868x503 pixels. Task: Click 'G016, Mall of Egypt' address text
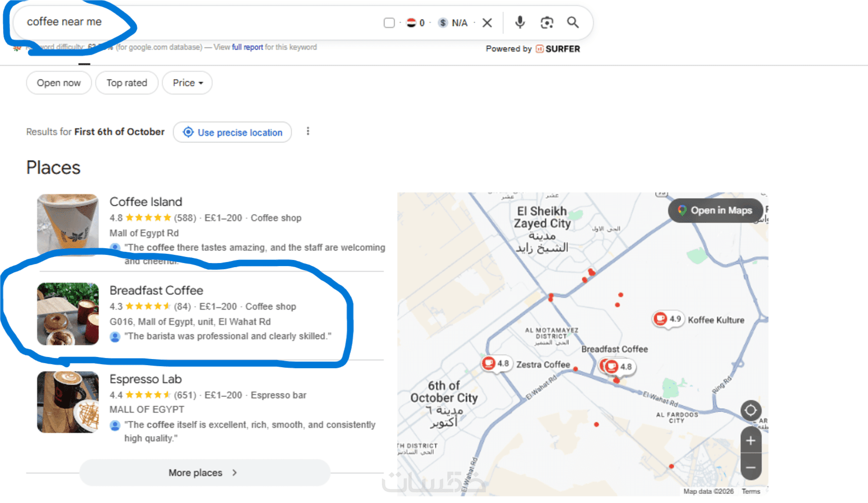190,322
